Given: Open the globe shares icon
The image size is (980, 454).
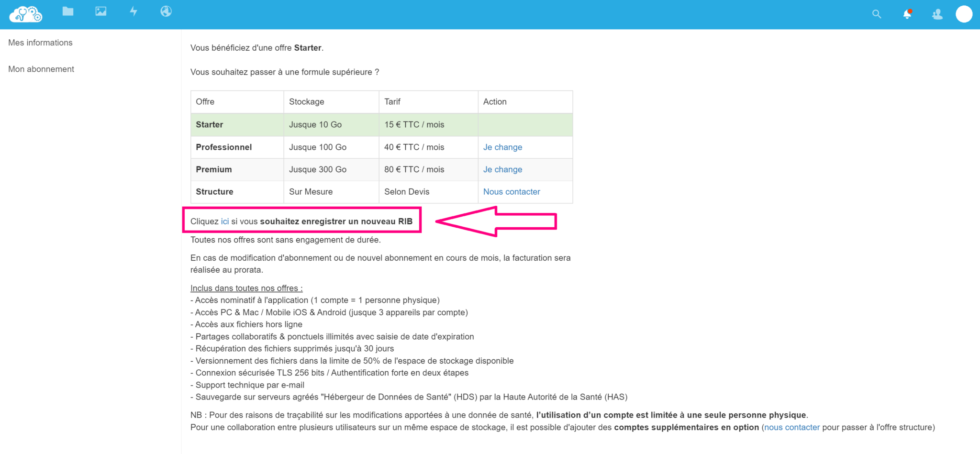Looking at the screenshot, I should pos(166,11).
